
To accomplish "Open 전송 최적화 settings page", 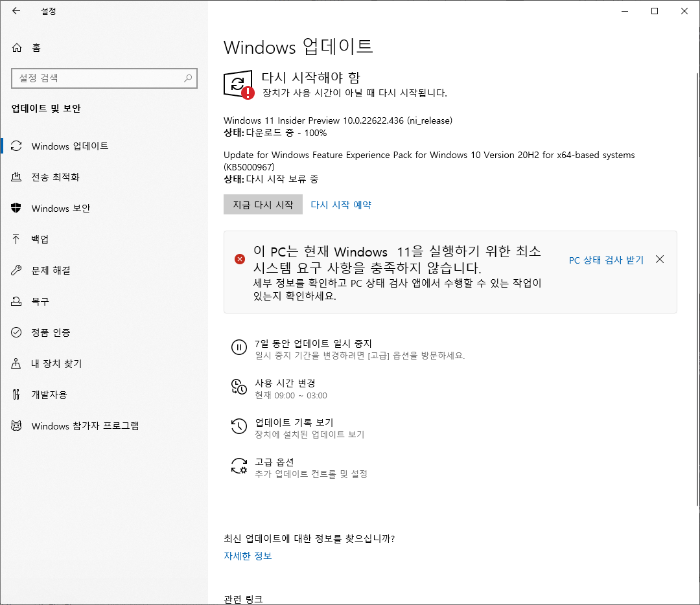I will pyautogui.click(x=104, y=177).
